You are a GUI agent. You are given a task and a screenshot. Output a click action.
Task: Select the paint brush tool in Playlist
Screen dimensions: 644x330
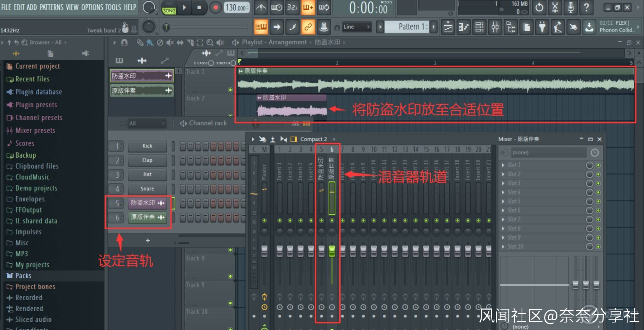[150, 43]
